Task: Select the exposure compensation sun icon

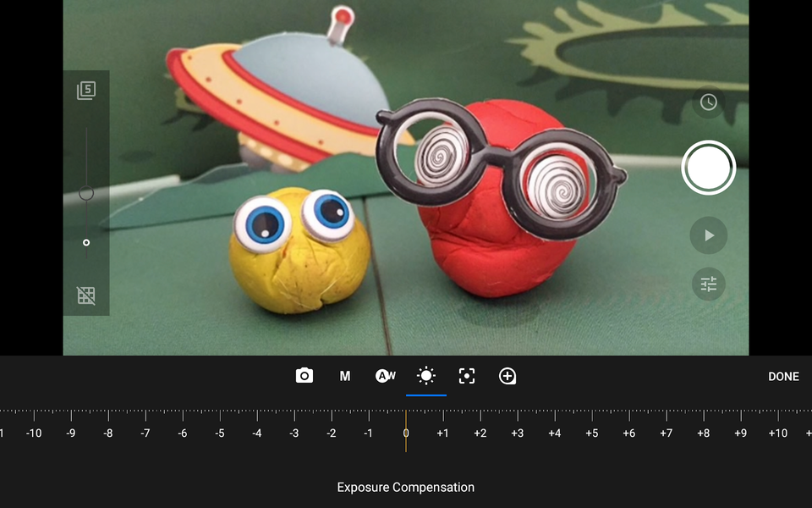Action: click(x=426, y=376)
